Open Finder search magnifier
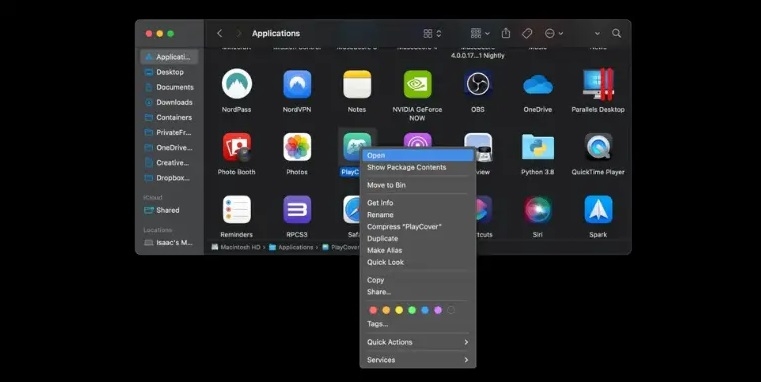 point(616,33)
